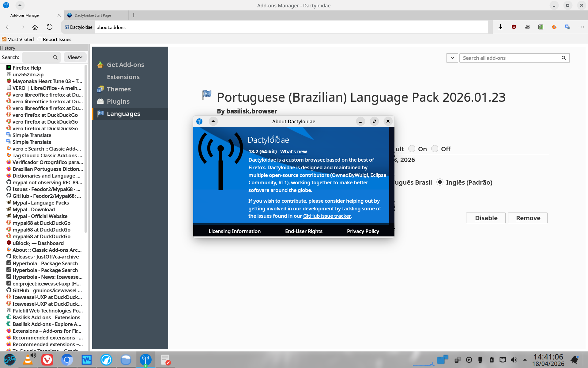Reload the page with refresh icon
The height and width of the screenshot is (368, 588).
tap(50, 27)
